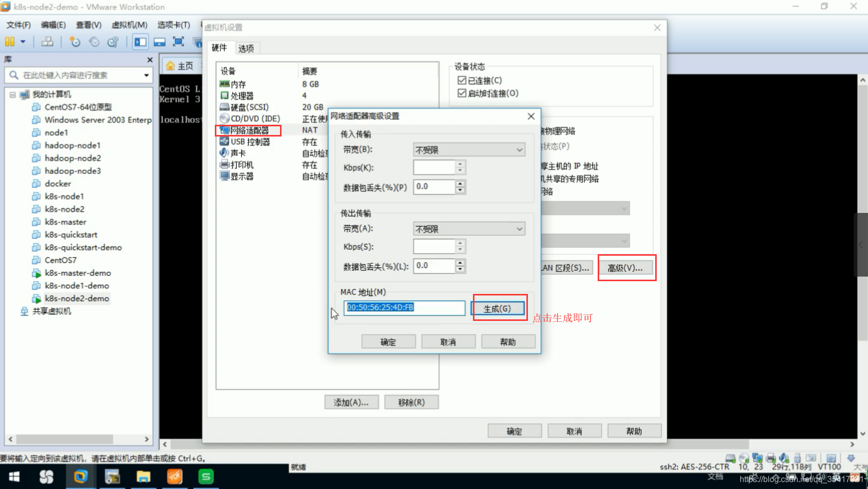This screenshot has width=868, height=489.
Task: Click the printer status bar icon
Action: tap(771, 458)
